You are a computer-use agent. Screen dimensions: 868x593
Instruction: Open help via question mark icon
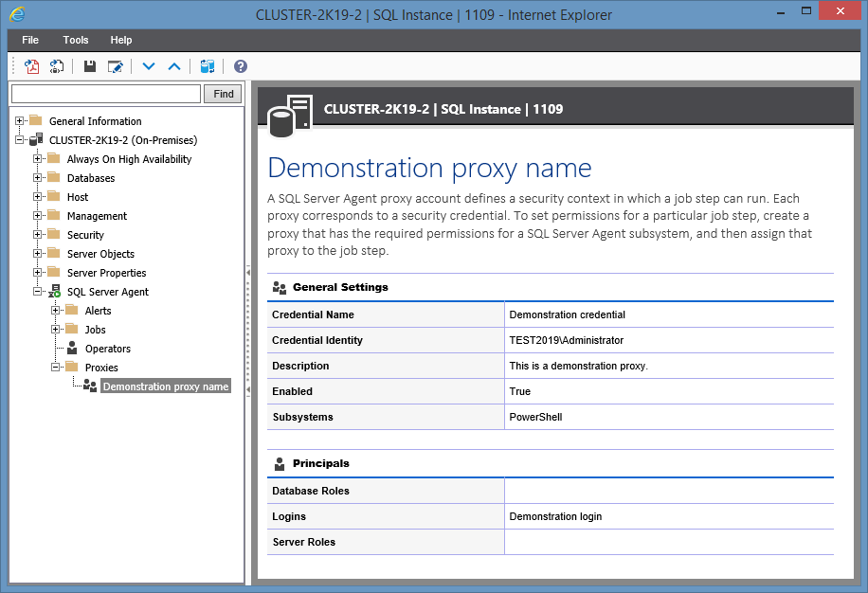(241, 66)
